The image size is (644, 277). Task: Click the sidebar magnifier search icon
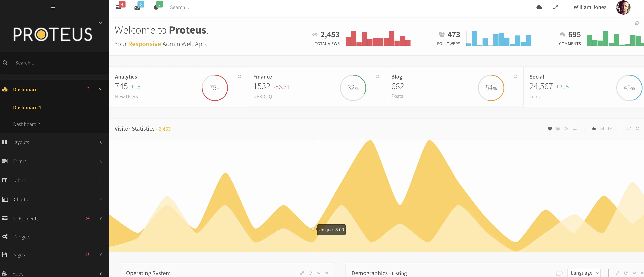pos(5,63)
